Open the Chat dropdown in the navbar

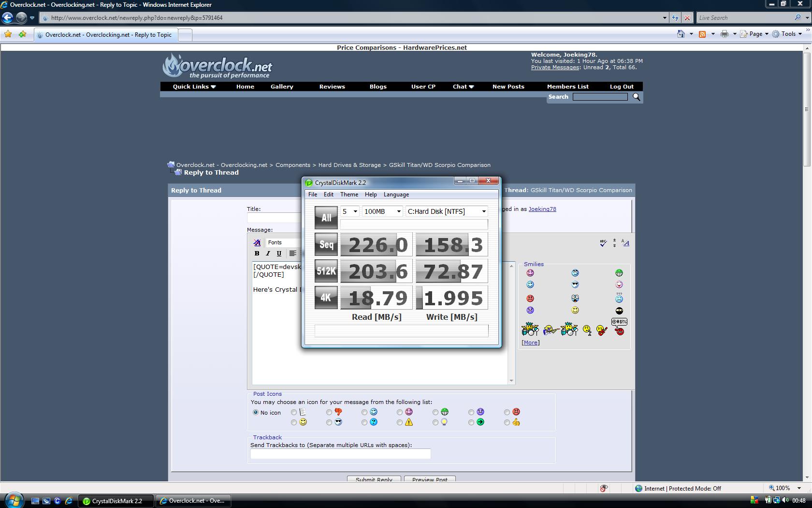[463, 87]
